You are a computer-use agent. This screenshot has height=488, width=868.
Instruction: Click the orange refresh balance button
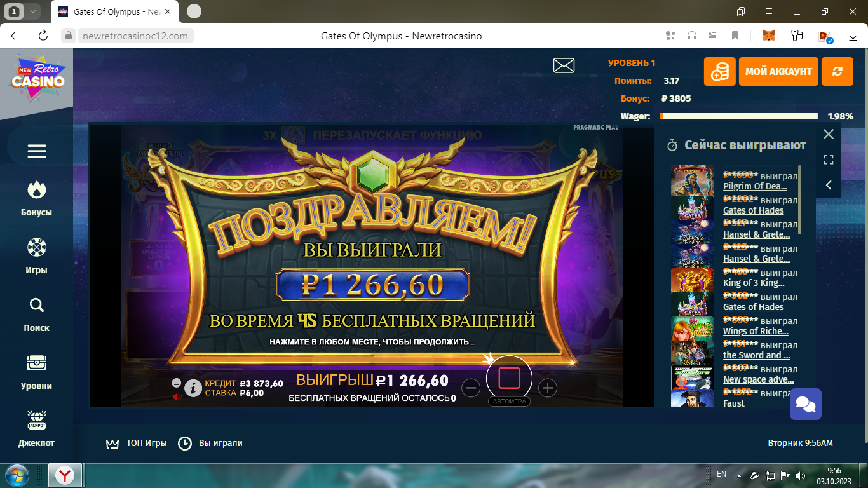[x=837, y=71]
